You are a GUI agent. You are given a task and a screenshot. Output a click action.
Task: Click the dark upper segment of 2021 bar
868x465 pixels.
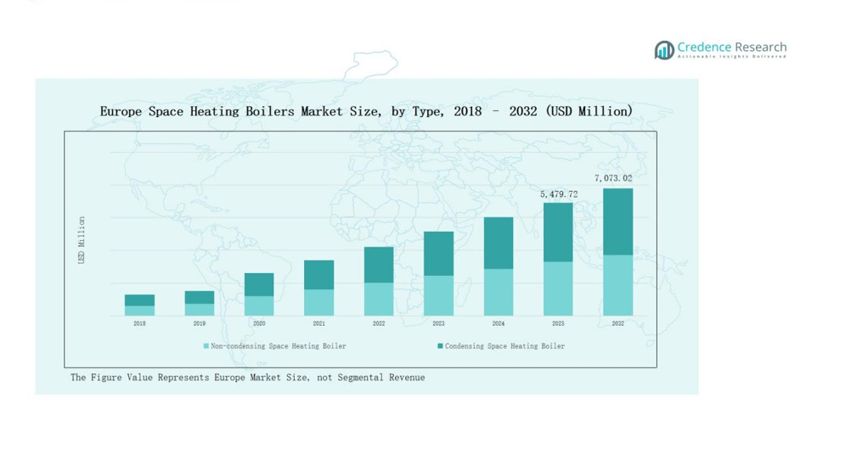point(318,274)
